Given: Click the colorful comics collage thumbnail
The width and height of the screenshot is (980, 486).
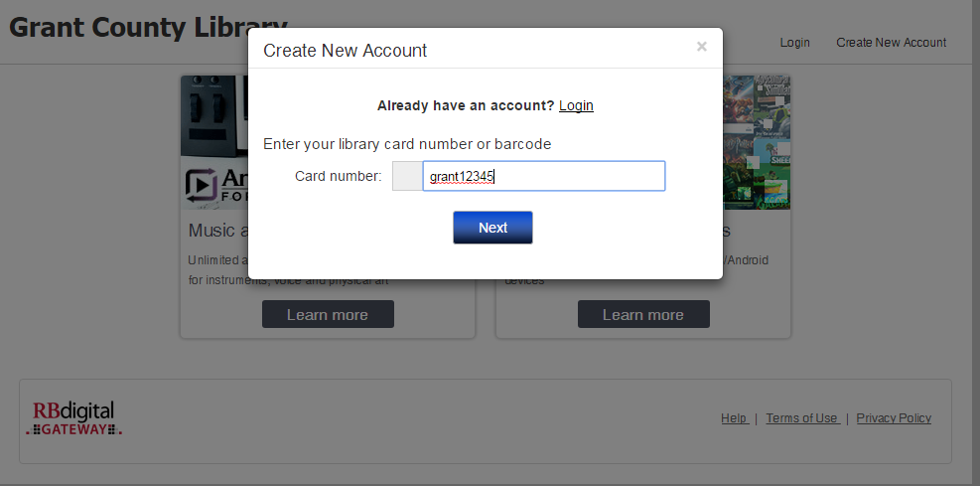Looking at the screenshot, I should pos(757,142).
